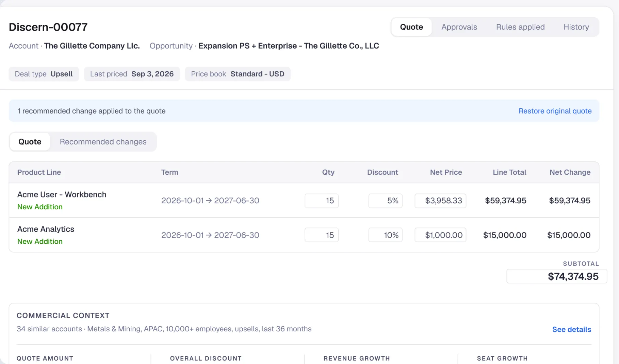
Task: Click the Acme User - Workbench product name
Action: click(62, 194)
